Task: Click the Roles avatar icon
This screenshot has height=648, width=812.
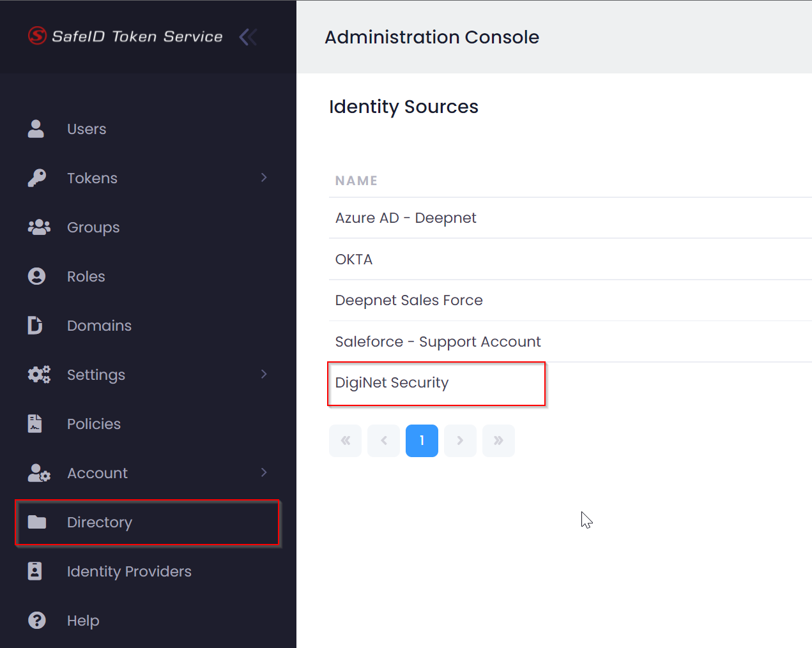Action: (x=36, y=276)
